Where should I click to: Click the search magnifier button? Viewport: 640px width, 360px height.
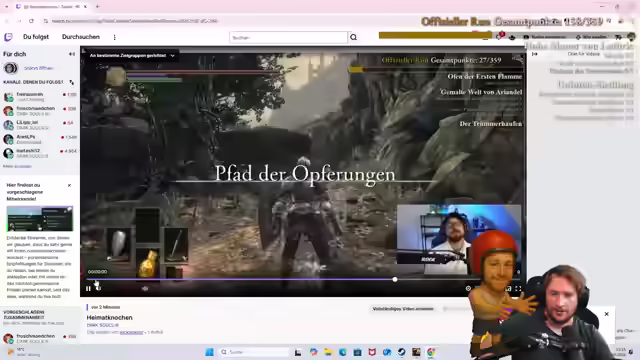tap(353, 38)
